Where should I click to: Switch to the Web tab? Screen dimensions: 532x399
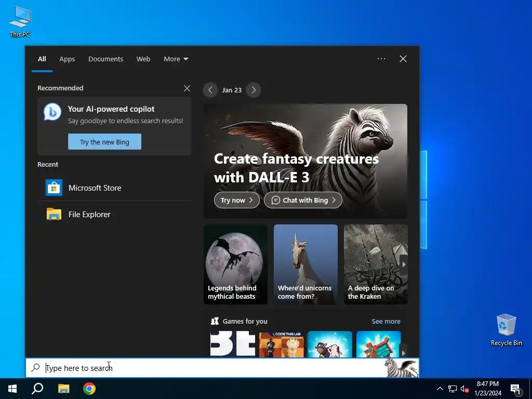tap(143, 59)
